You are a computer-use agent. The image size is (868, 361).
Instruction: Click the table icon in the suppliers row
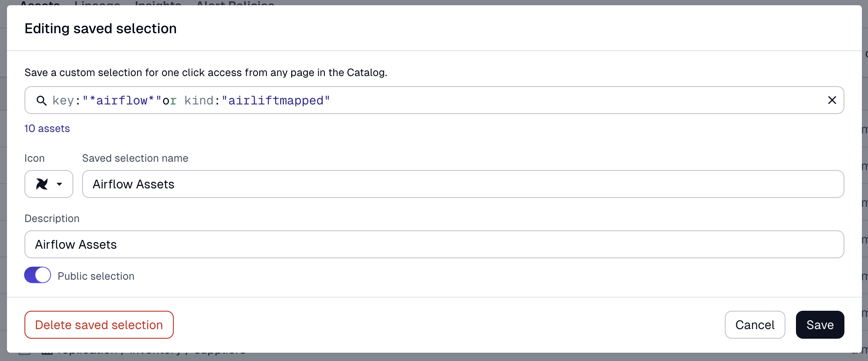click(x=47, y=353)
